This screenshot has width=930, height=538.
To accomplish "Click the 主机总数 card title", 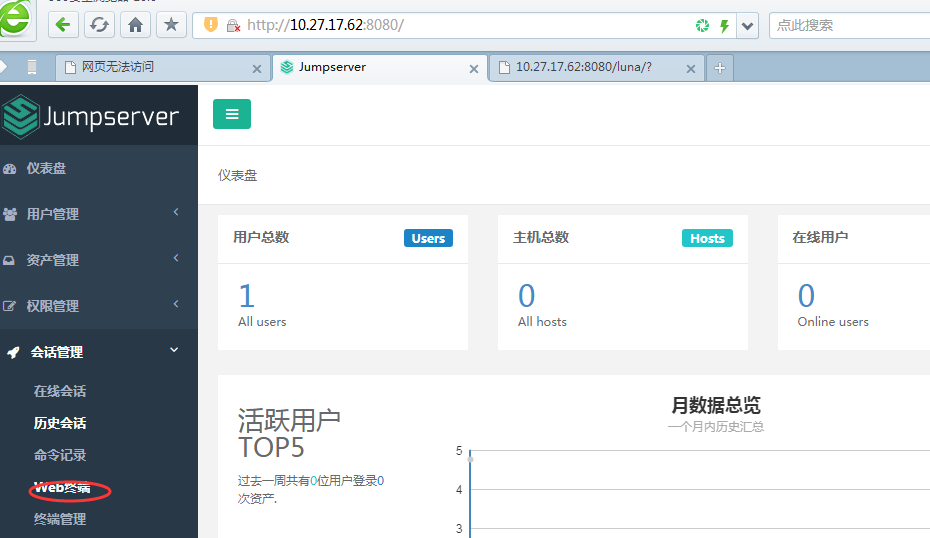I will 541,237.
